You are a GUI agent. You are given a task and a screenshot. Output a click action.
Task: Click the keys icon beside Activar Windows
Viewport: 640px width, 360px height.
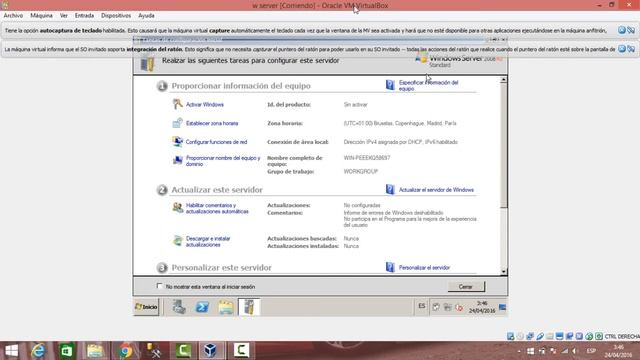click(x=177, y=104)
